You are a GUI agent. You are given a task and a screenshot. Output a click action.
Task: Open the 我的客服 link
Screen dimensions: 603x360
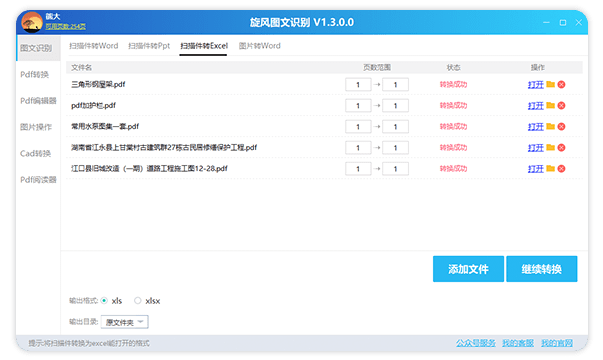coord(518,343)
